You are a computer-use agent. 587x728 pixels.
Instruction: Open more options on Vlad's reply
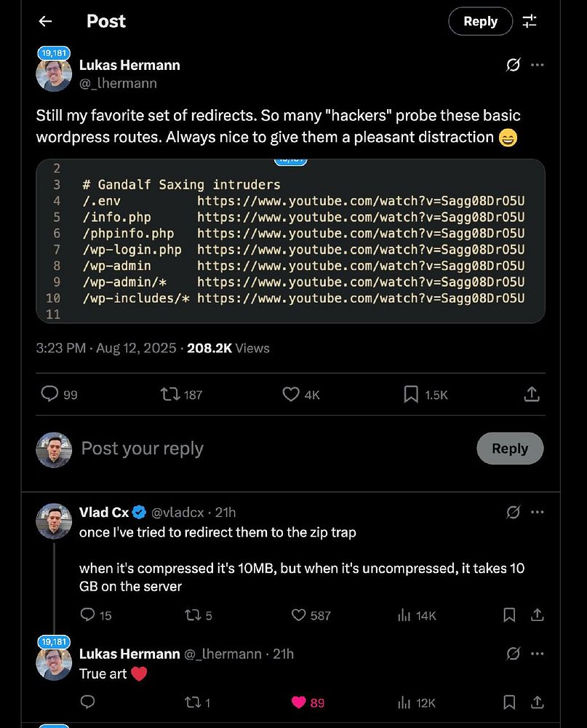(x=538, y=512)
